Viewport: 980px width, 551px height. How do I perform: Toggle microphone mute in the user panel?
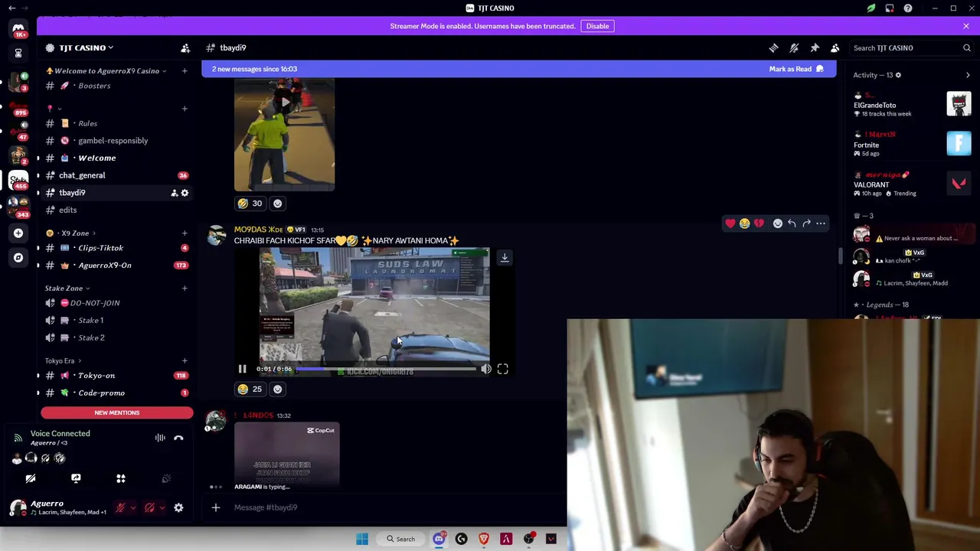120,507
